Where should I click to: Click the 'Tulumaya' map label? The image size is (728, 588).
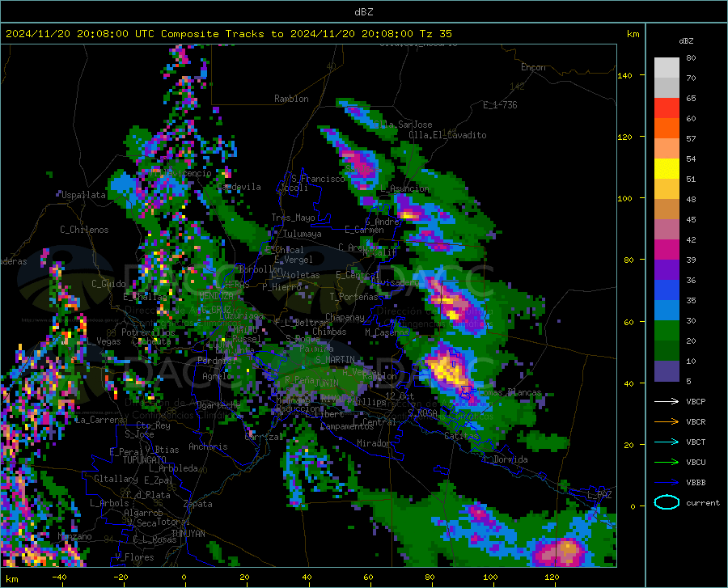pyautogui.click(x=302, y=234)
